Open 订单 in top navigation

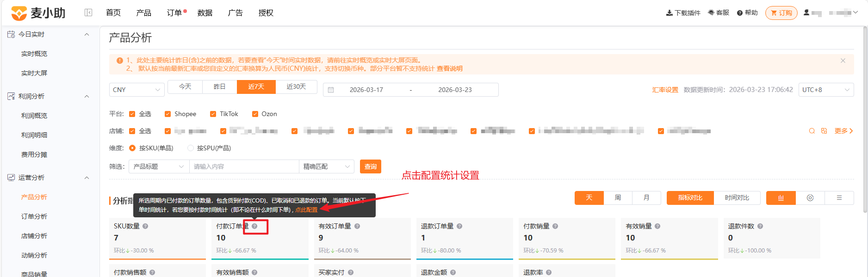(x=174, y=13)
